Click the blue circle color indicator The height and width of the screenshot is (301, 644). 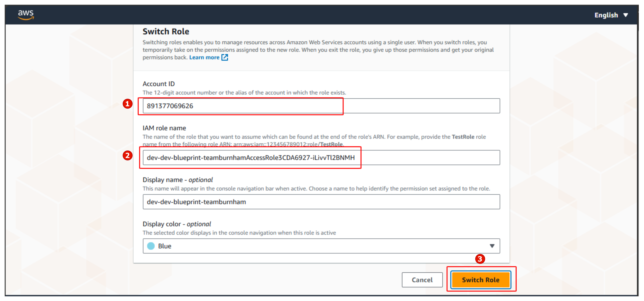(151, 246)
